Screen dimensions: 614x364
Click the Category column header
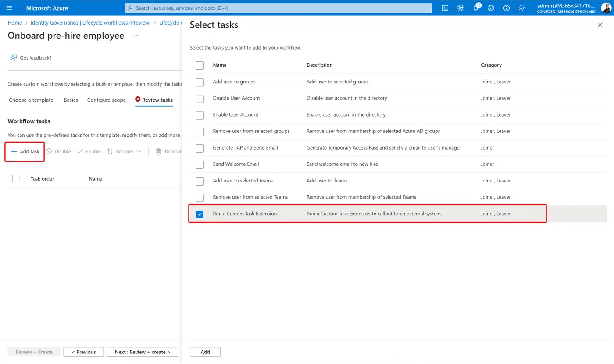(491, 65)
